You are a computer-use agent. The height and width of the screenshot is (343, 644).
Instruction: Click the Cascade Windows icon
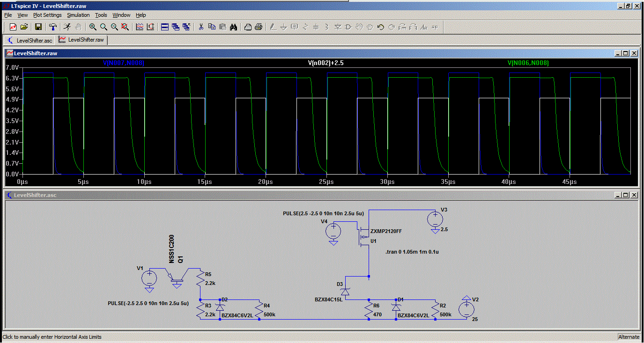pyautogui.click(x=176, y=27)
